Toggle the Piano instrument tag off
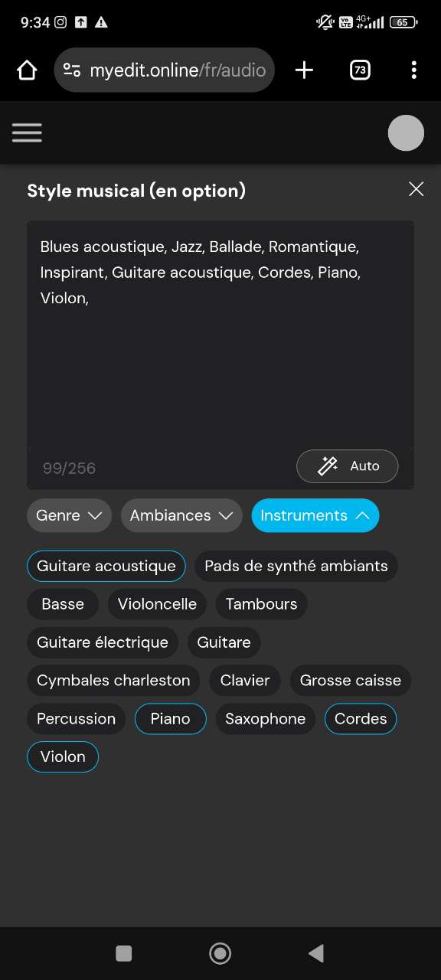Screen dimensions: 441x980 pos(170,718)
